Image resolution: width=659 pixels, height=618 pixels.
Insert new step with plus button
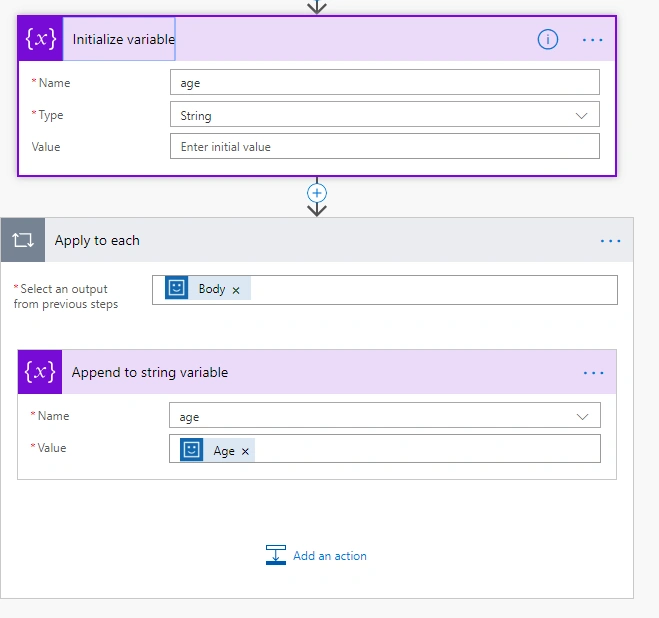pos(317,193)
